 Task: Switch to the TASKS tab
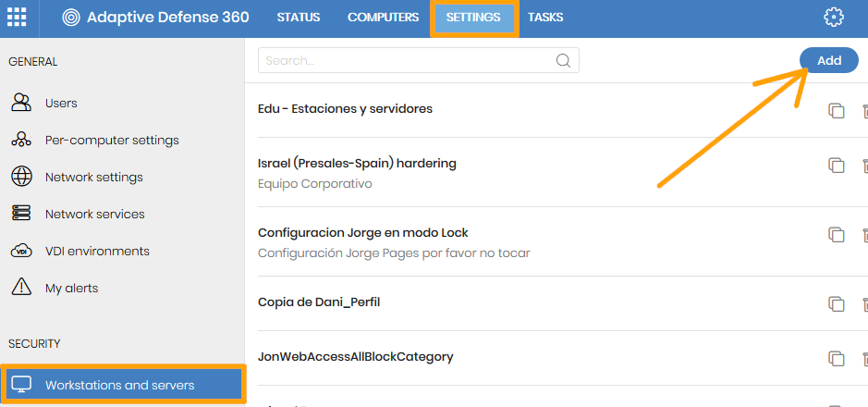(545, 18)
